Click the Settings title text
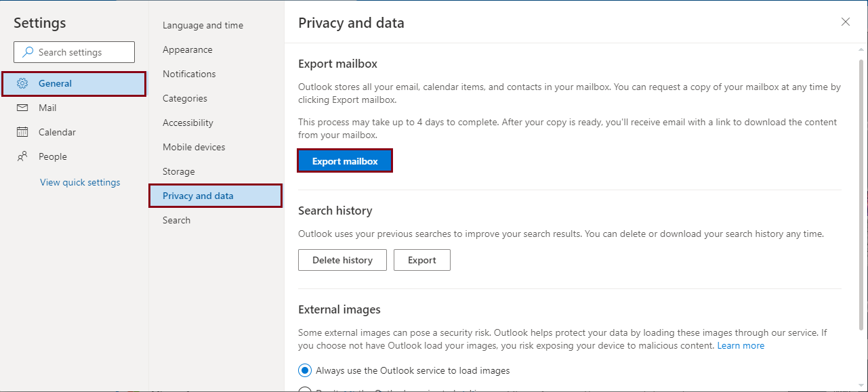The image size is (868, 392). [x=40, y=22]
